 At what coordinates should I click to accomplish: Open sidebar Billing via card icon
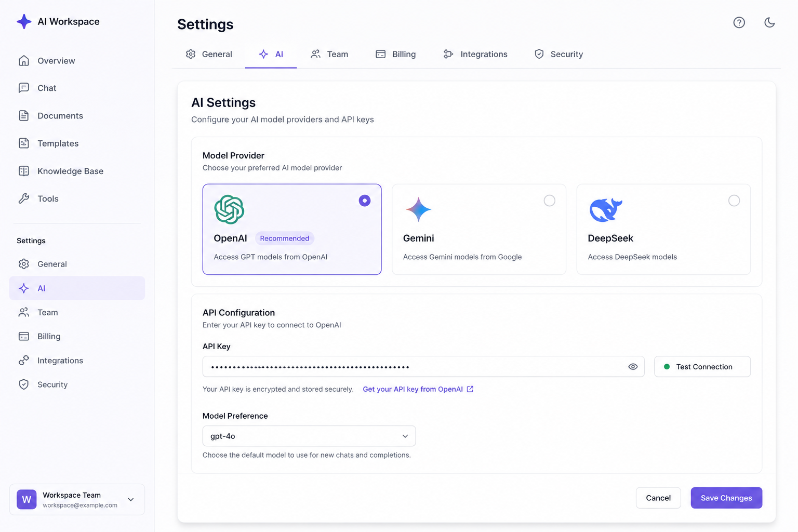24,336
